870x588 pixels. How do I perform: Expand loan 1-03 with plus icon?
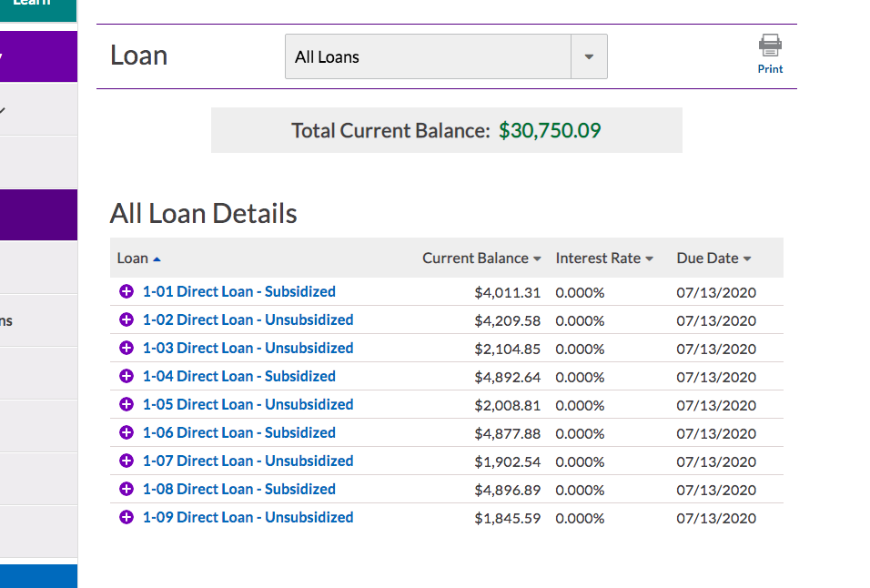pyautogui.click(x=126, y=349)
